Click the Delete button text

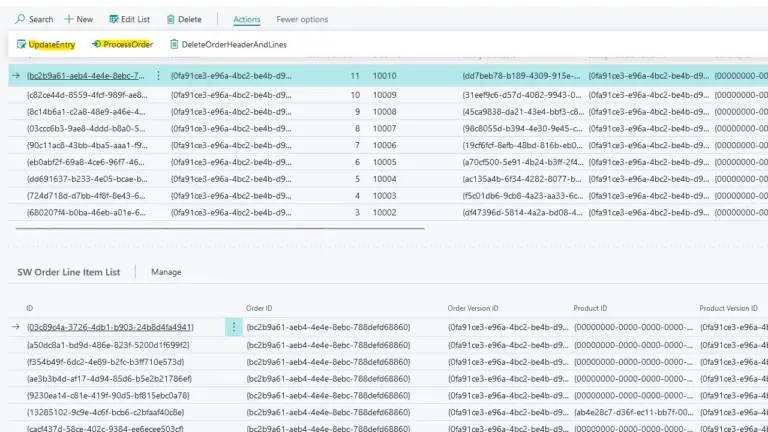coord(190,19)
